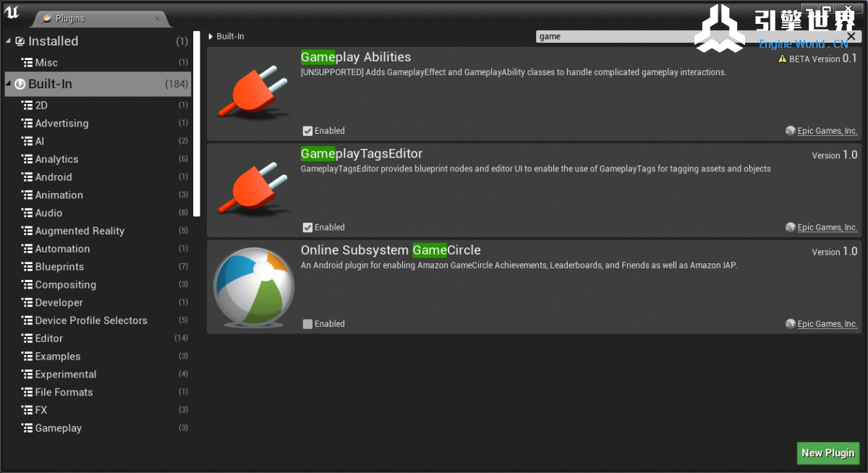Switch to the Plugins tab
Viewport: 868px width, 473px height.
(x=101, y=18)
